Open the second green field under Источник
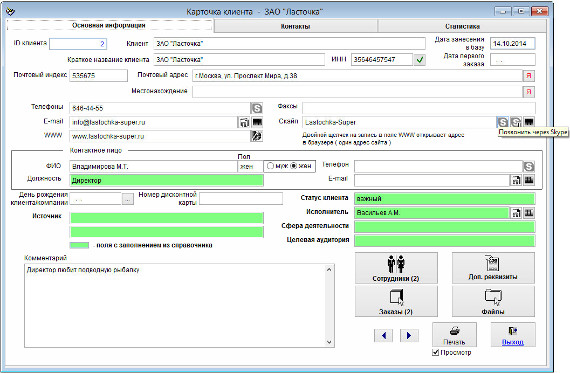 (166, 232)
